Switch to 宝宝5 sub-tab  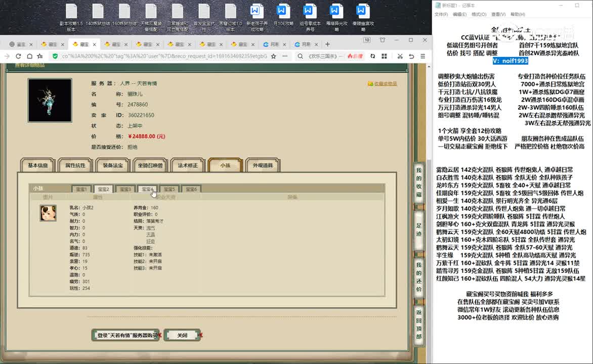tap(169, 189)
